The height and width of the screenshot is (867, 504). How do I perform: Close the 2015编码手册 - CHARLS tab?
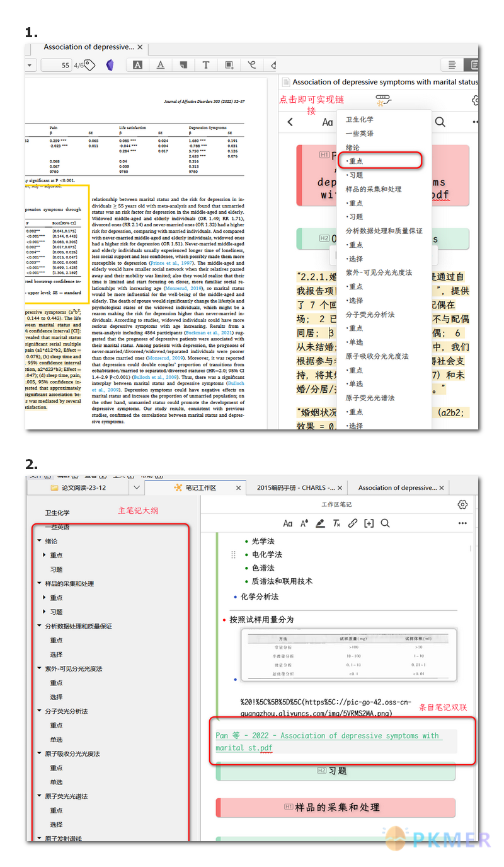341,488
